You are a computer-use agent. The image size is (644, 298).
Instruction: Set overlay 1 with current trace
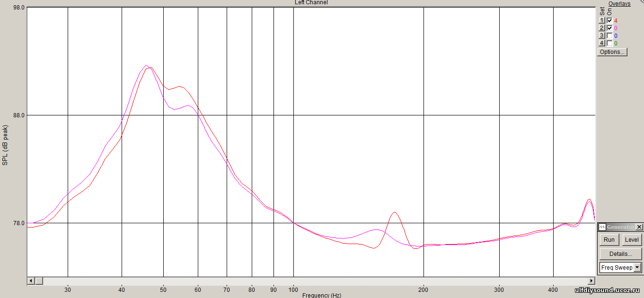[x=602, y=21]
